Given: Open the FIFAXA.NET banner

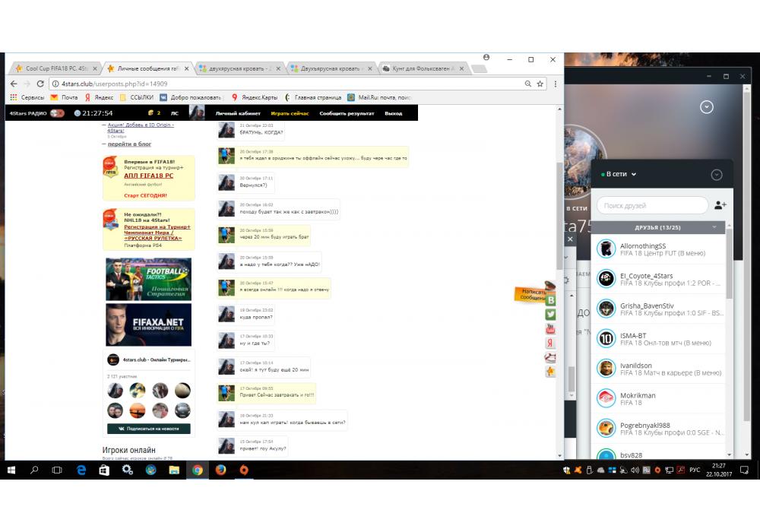Looking at the screenshot, I should click(x=148, y=325).
